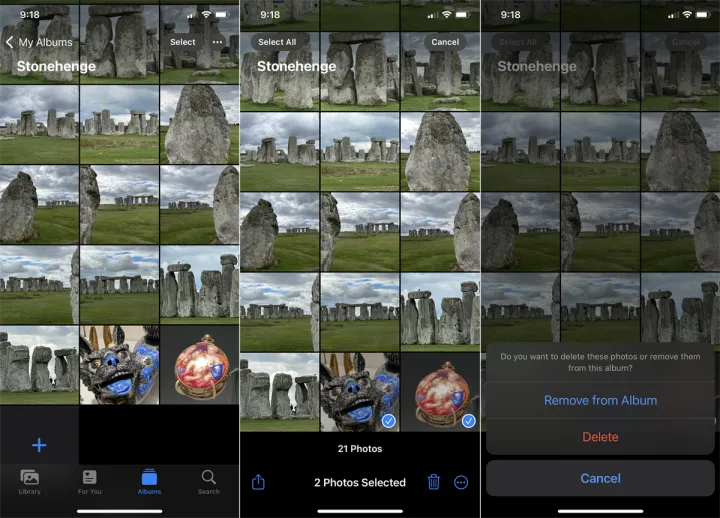
Task: Tap the trash delete icon
Action: click(433, 482)
